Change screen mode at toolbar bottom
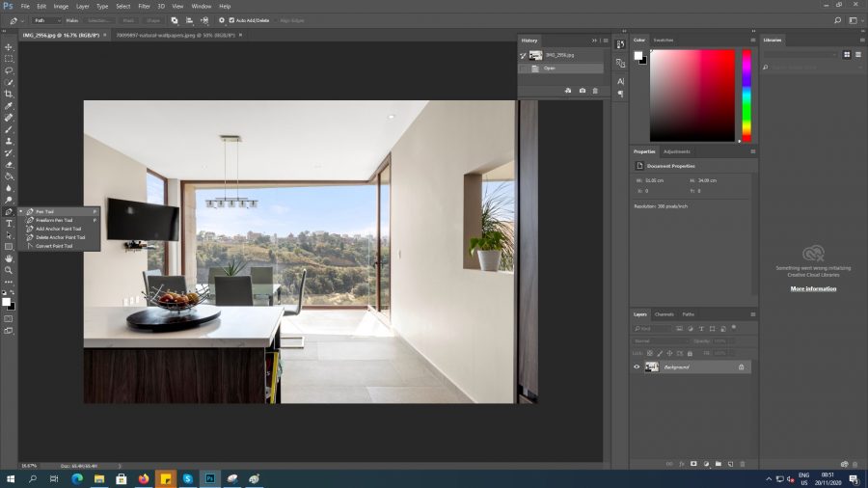Image resolution: width=868 pixels, height=488 pixels. (9, 331)
